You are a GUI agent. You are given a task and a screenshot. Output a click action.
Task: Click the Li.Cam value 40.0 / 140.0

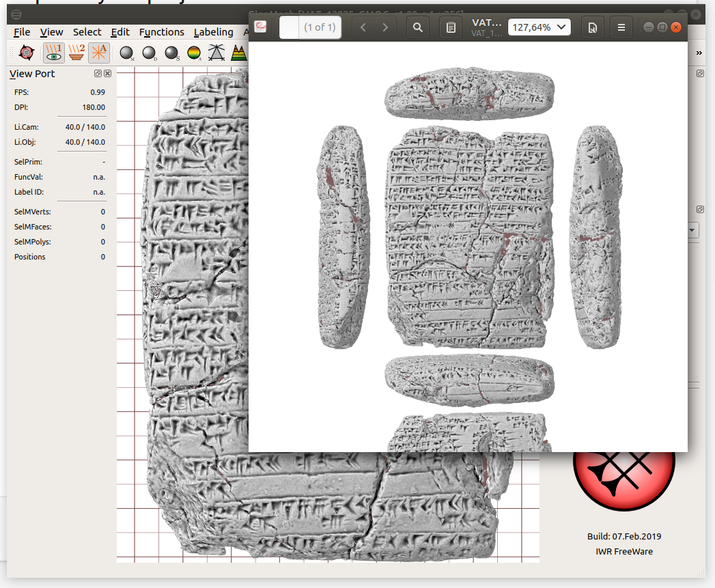[85, 127]
